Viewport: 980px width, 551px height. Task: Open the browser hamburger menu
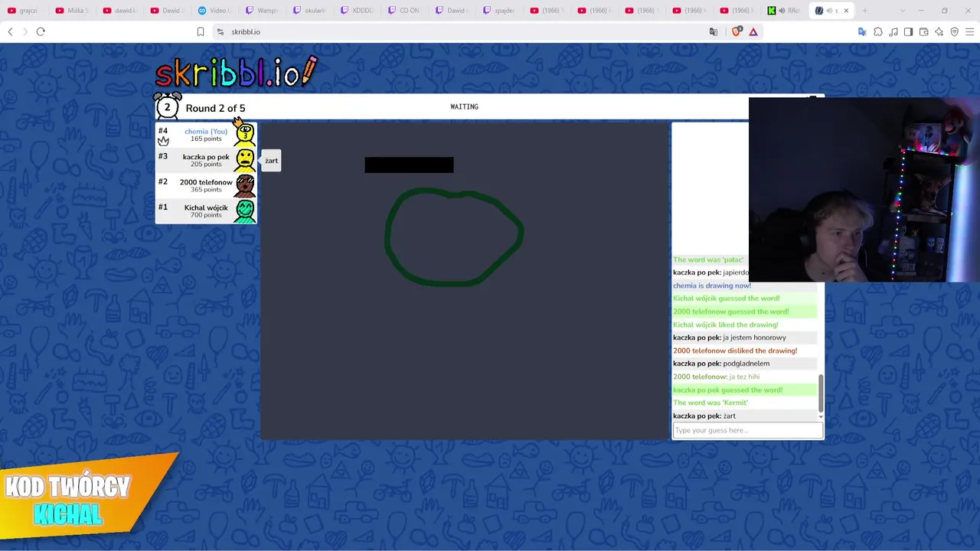click(970, 31)
